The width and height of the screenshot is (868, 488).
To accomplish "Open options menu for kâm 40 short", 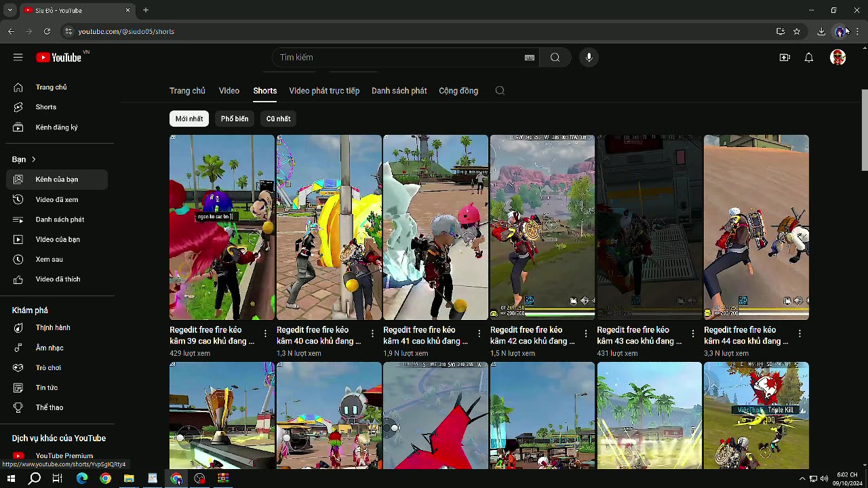I will [x=372, y=333].
